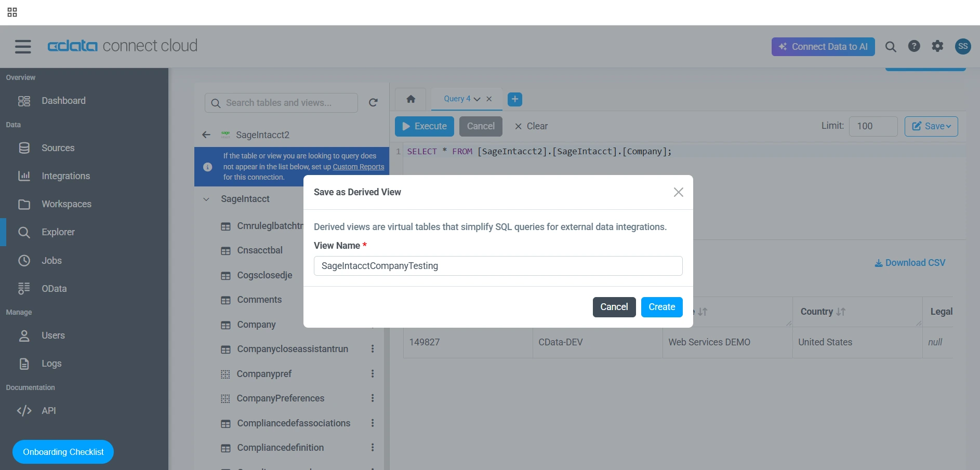Viewport: 980px width, 470px height.
Task: Go back using the arrow beside SageIntacct2
Action: (x=206, y=135)
